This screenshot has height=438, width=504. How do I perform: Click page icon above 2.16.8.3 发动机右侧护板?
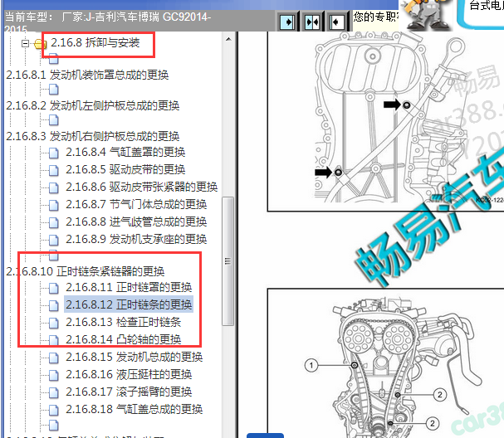54,120
